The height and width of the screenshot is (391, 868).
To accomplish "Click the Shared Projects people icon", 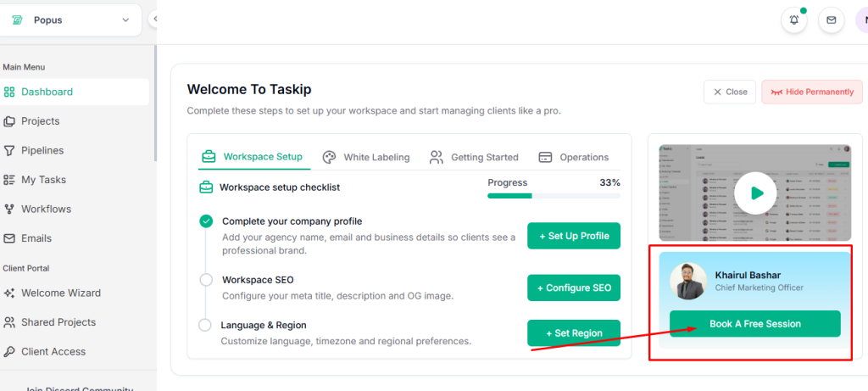I will click(x=9, y=322).
